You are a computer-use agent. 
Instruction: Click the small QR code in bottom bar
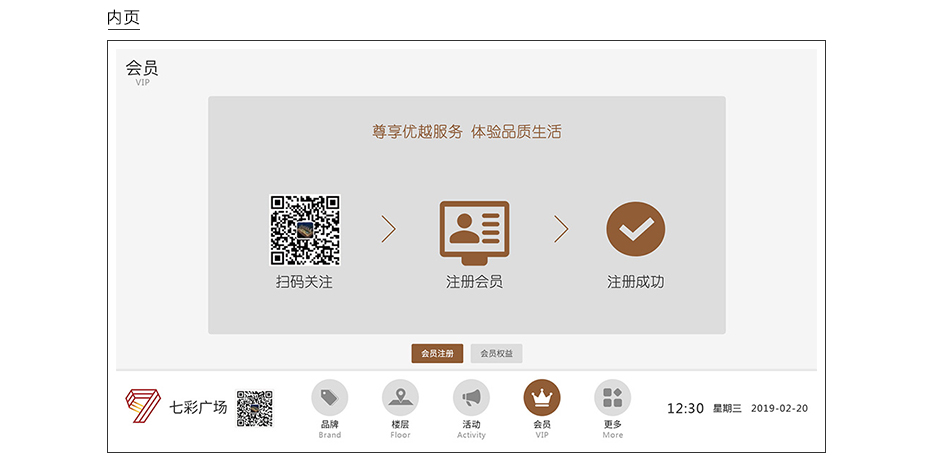point(254,408)
